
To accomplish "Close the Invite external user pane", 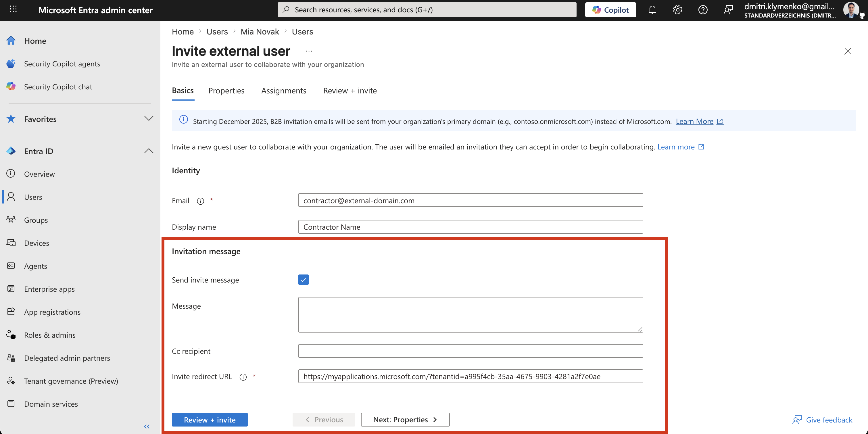I will click(x=848, y=51).
